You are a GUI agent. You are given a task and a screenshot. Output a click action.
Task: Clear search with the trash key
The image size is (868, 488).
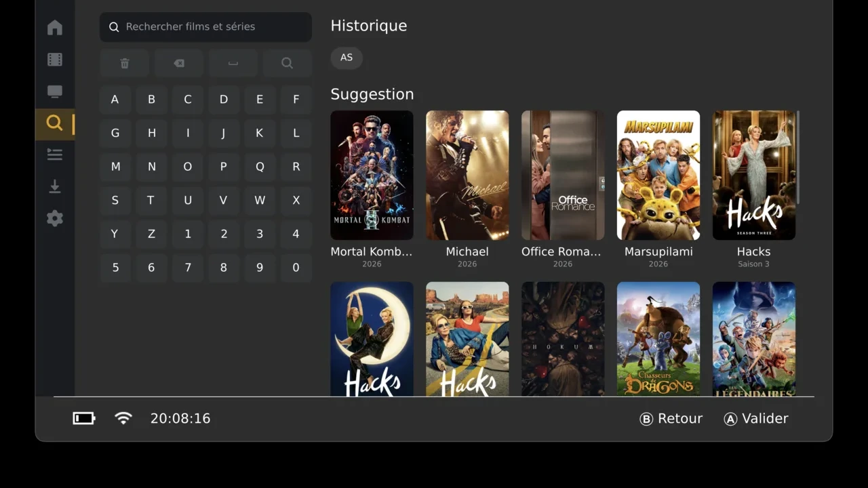point(125,63)
